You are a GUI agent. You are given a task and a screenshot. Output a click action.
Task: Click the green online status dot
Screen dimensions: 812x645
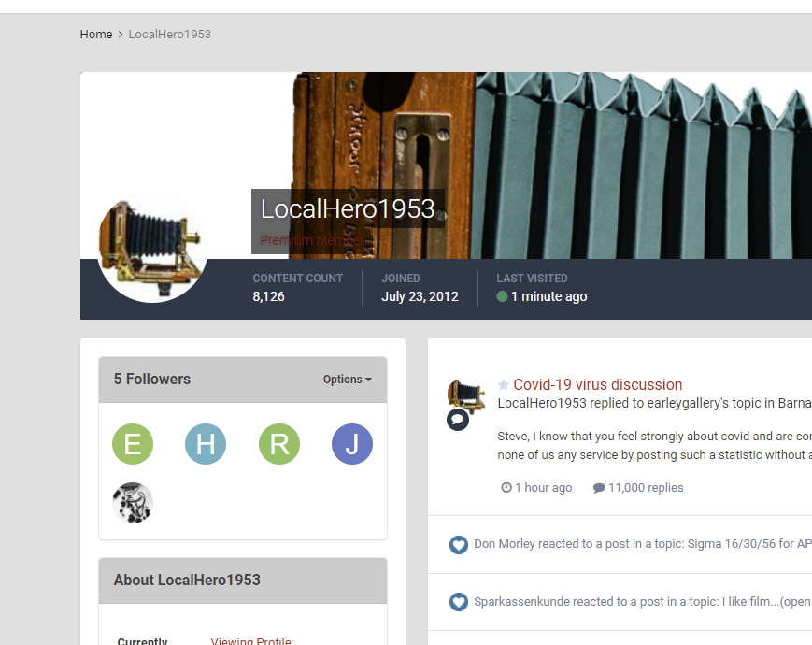click(502, 296)
